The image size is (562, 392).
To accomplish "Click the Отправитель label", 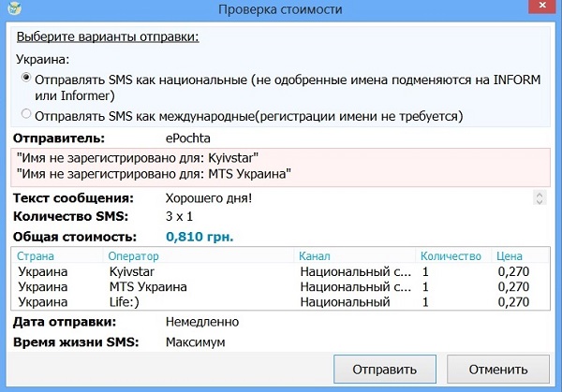I will 59,138.
